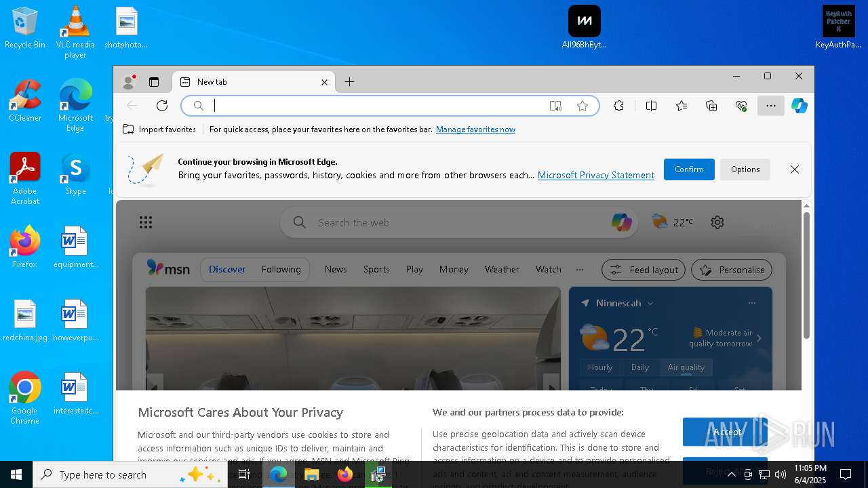Open Copilot icon in web search box
The height and width of the screenshot is (488, 868).
pyautogui.click(x=621, y=222)
